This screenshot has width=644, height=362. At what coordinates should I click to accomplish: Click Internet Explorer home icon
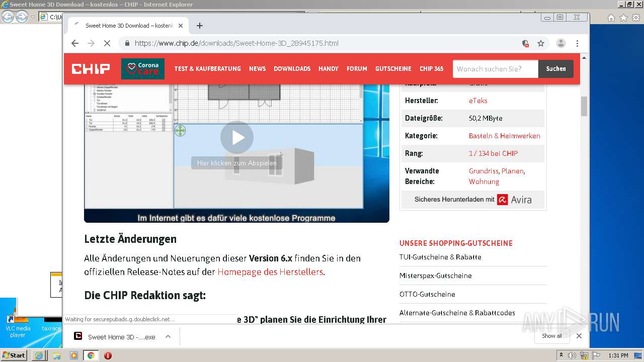point(611,18)
